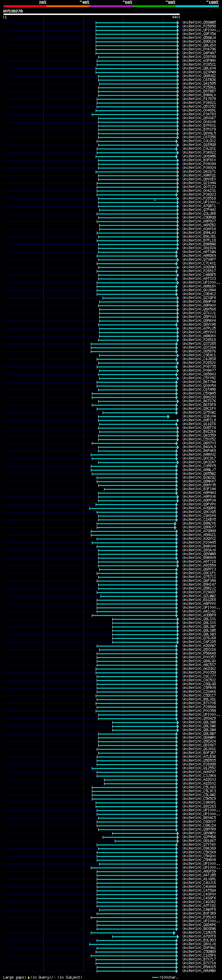Select hit UniRef100_P26519
Screen dimensions: 222x980
[x=199, y=340]
